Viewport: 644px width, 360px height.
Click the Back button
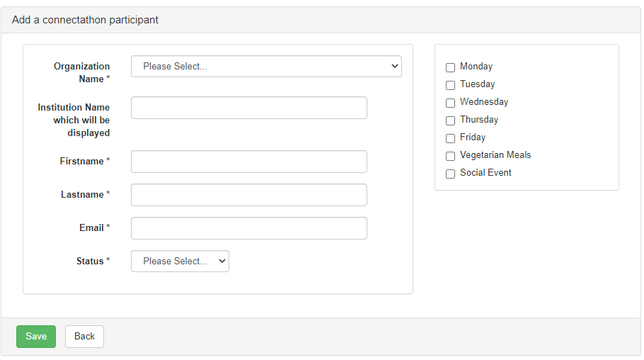coord(85,337)
